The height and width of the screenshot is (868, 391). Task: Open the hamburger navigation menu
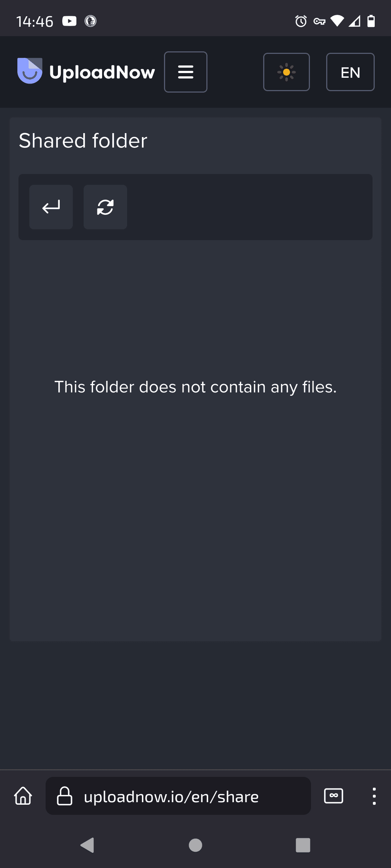coord(186,72)
